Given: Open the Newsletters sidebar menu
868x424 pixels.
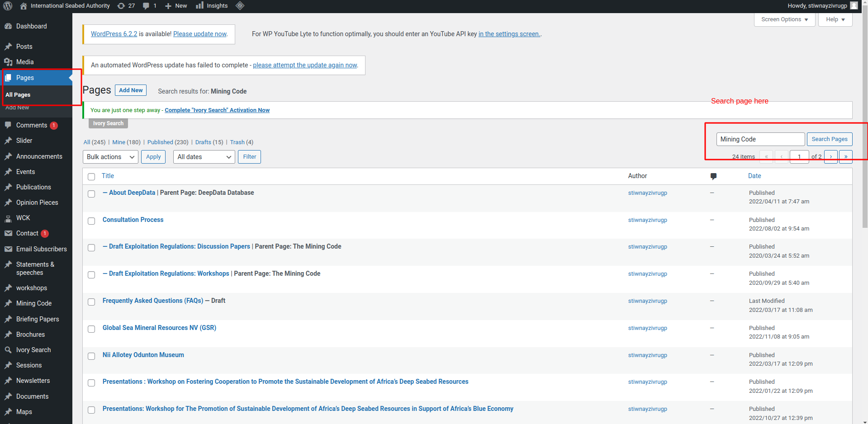Looking at the screenshot, I should coord(33,381).
